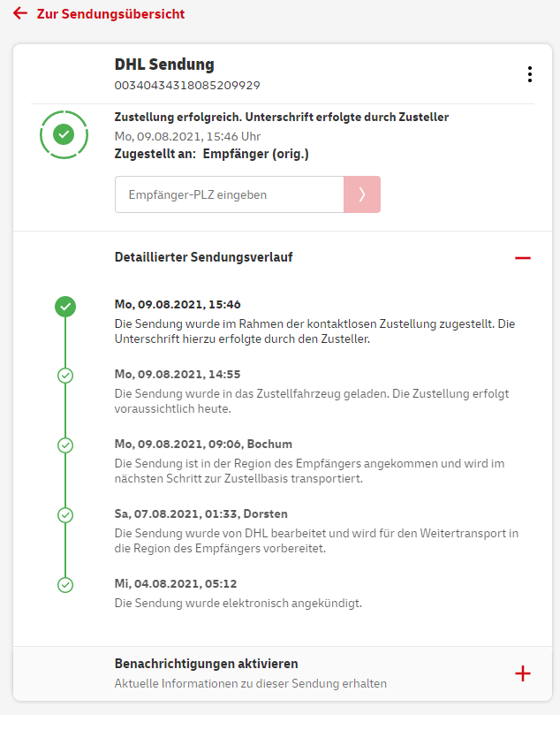Click the Bochum timeline checkmark icon
This screenshot has width=560, height=730.
(x=64, y=445)
